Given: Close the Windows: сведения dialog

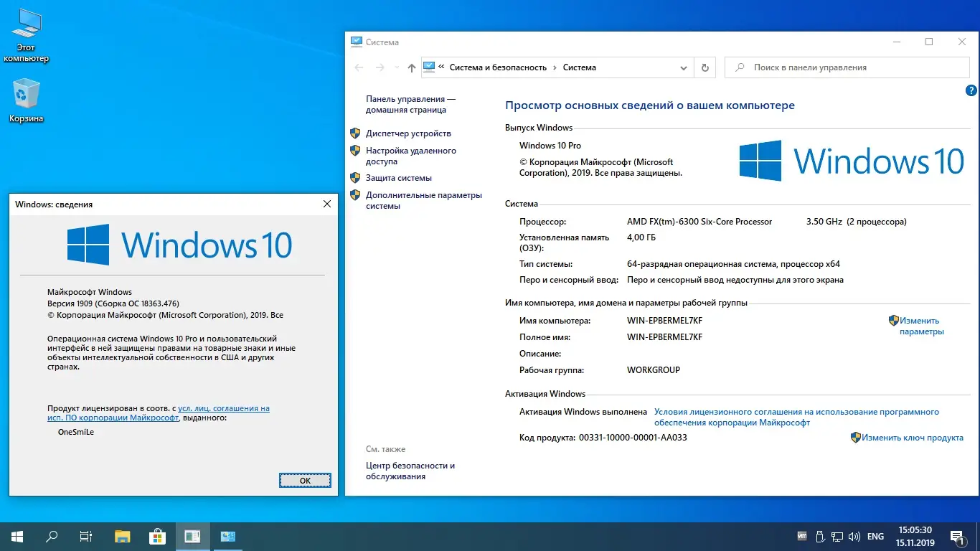Looking at the screenshot, I should 327,204.
